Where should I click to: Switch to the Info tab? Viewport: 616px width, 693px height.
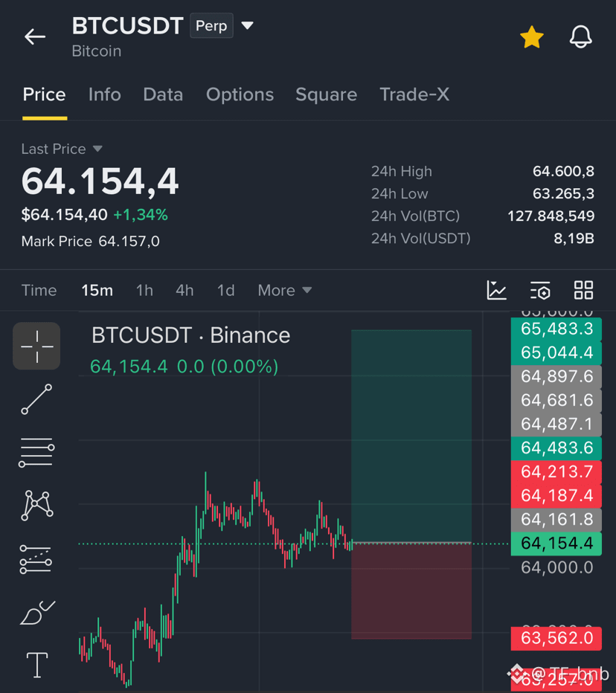(104, 94)
